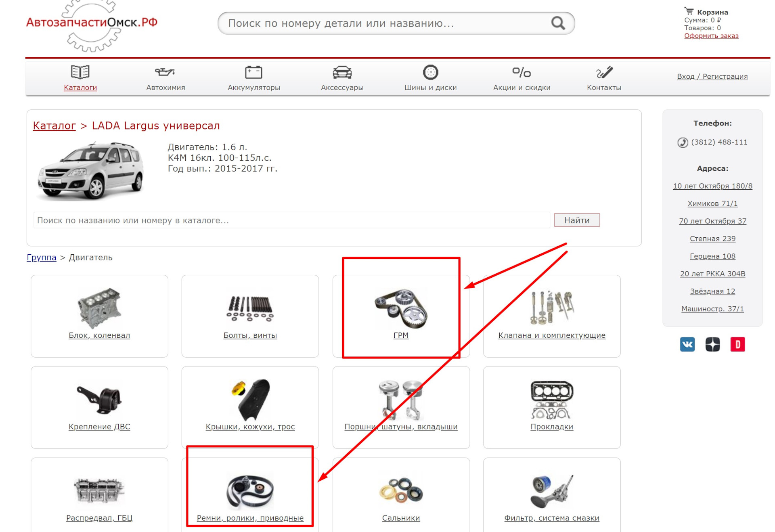Click the Оформить заказ link
Viewport: 775px width, 532px height.
[711, 36]
